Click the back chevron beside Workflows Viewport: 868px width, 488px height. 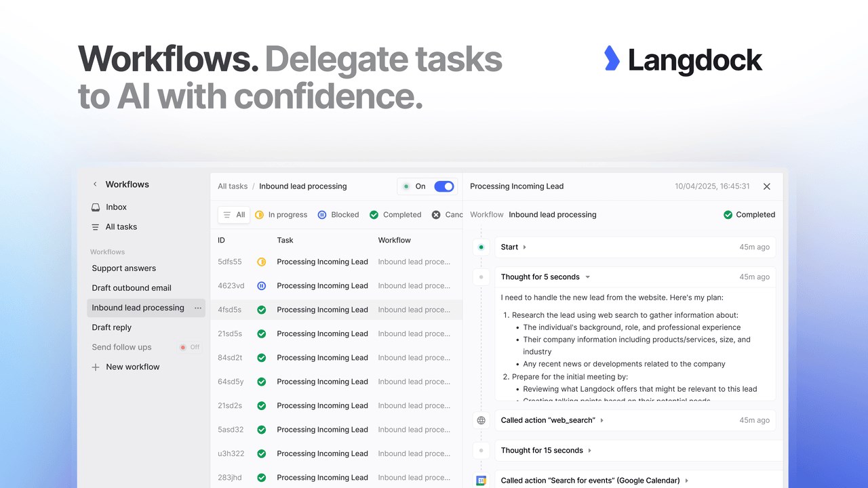[95, 184]
